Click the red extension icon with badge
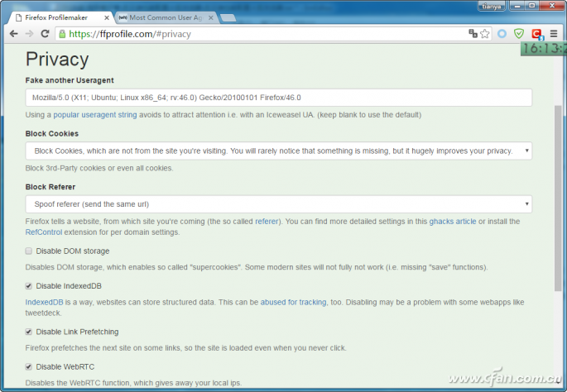Screen dimensions: 567x392 (537, 34)
